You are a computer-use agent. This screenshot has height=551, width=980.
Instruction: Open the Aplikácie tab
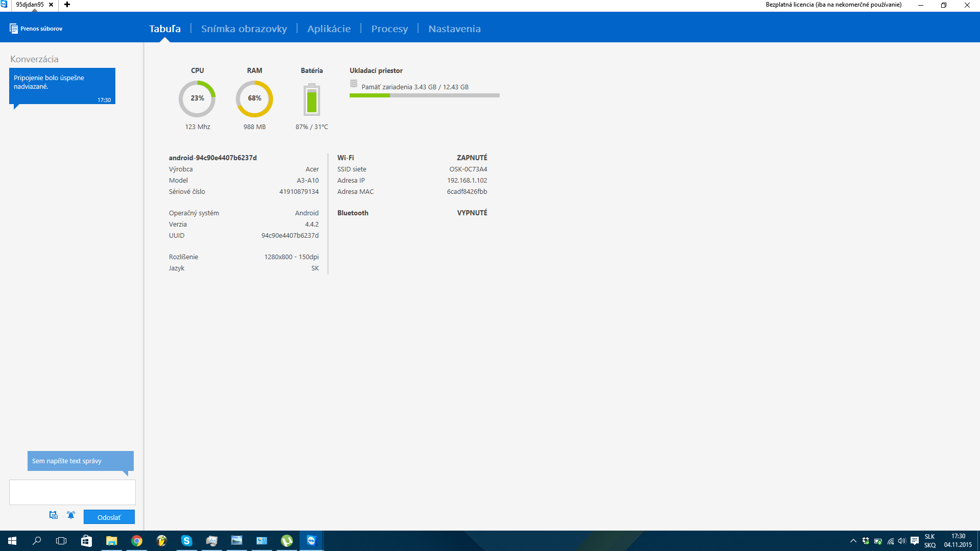[329, 29]
